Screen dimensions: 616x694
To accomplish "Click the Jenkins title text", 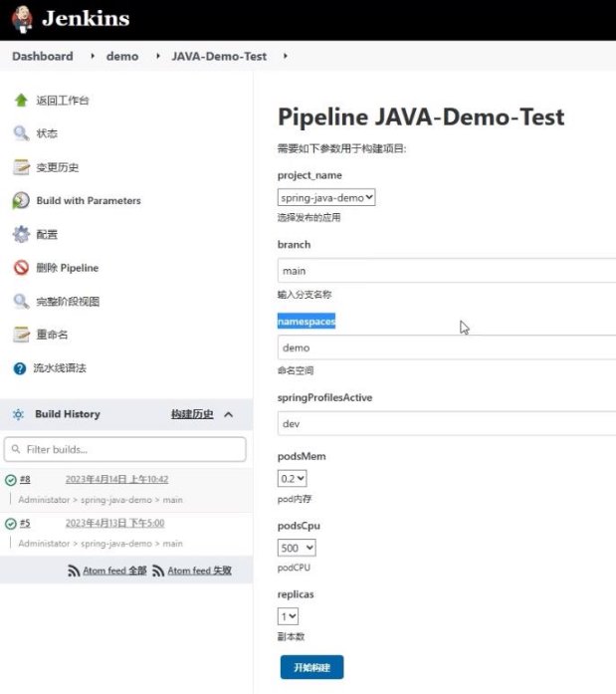I will click(x=86, y=19).
